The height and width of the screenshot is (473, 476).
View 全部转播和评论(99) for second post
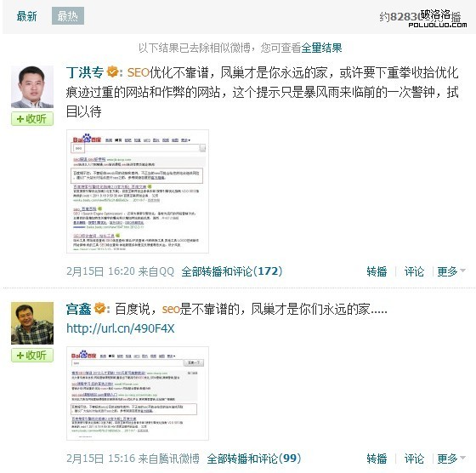pos(254,459)
